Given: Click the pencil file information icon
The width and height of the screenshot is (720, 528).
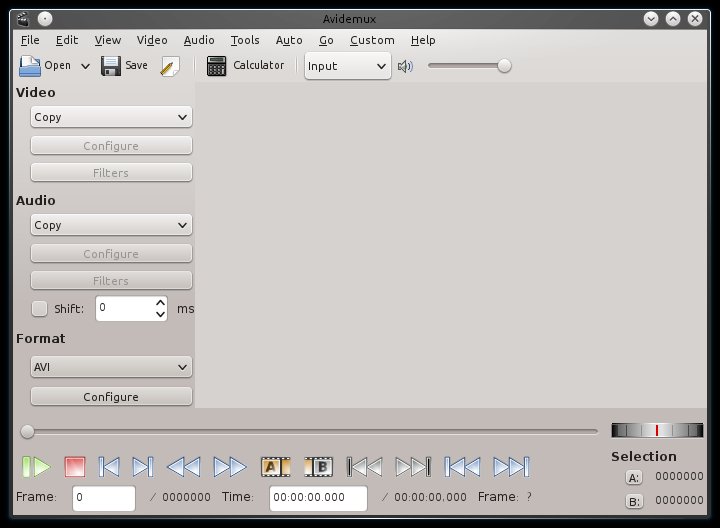Looking at the screenshot, I should (170, 67).
